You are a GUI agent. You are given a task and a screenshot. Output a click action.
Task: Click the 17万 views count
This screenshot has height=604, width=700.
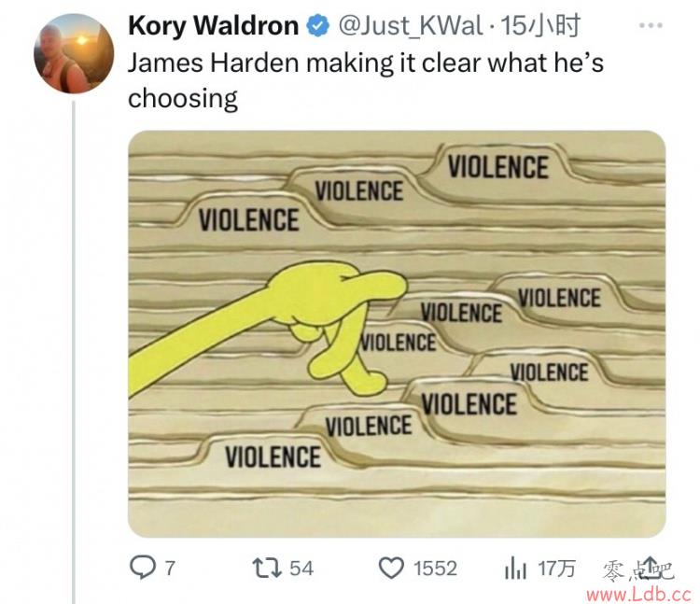[556, 569]
